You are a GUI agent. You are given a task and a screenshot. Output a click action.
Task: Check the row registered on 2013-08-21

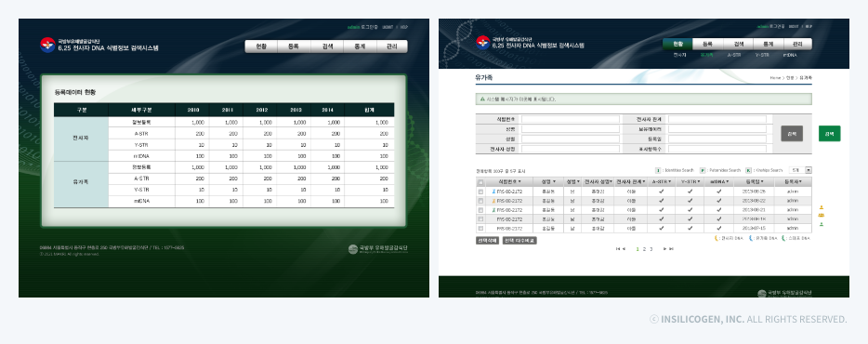(480, 210)
